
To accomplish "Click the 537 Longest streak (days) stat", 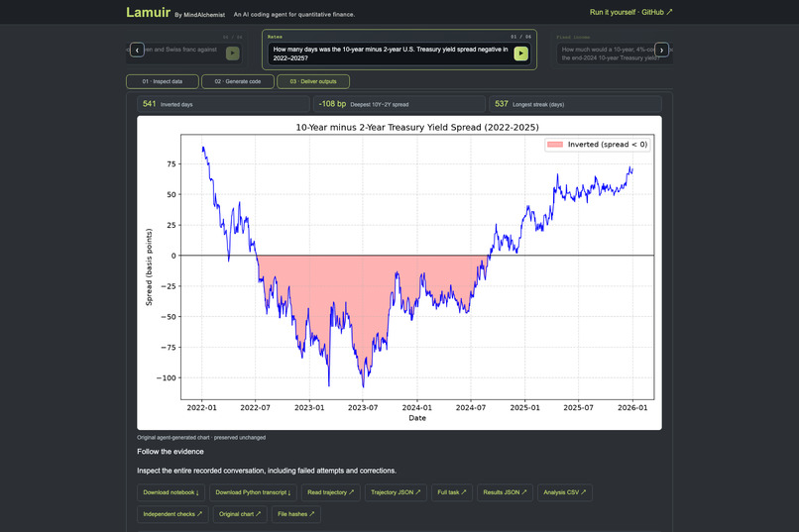I will point(575,104).
